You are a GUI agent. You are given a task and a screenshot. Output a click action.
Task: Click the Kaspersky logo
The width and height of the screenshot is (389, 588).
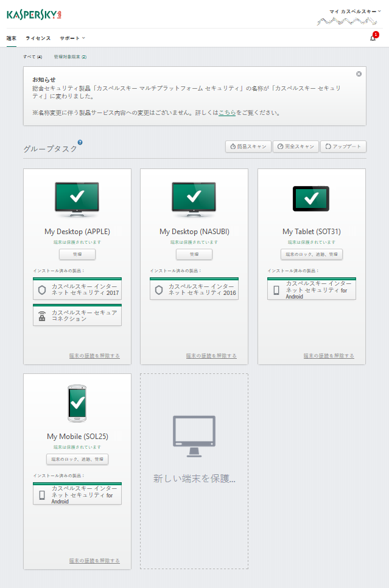pos(34,14)
